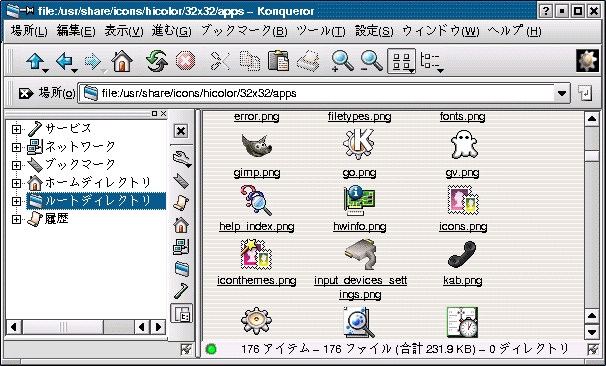Expand the ホームディレクトリ tree node

pyautogui.click(x=16, y=183)
